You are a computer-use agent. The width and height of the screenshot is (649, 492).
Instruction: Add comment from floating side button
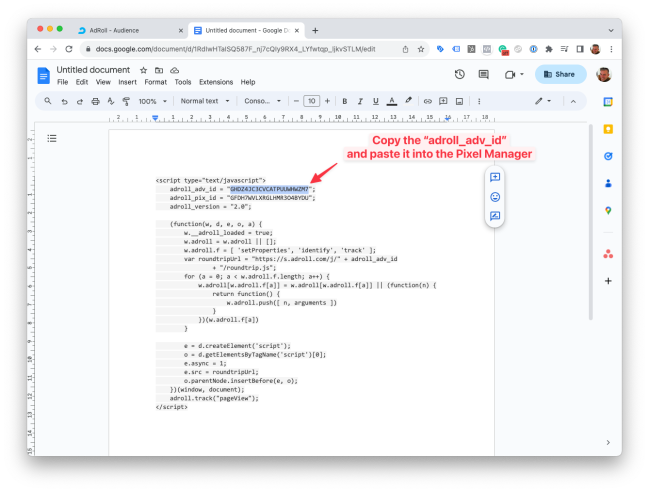coord(495,177)
